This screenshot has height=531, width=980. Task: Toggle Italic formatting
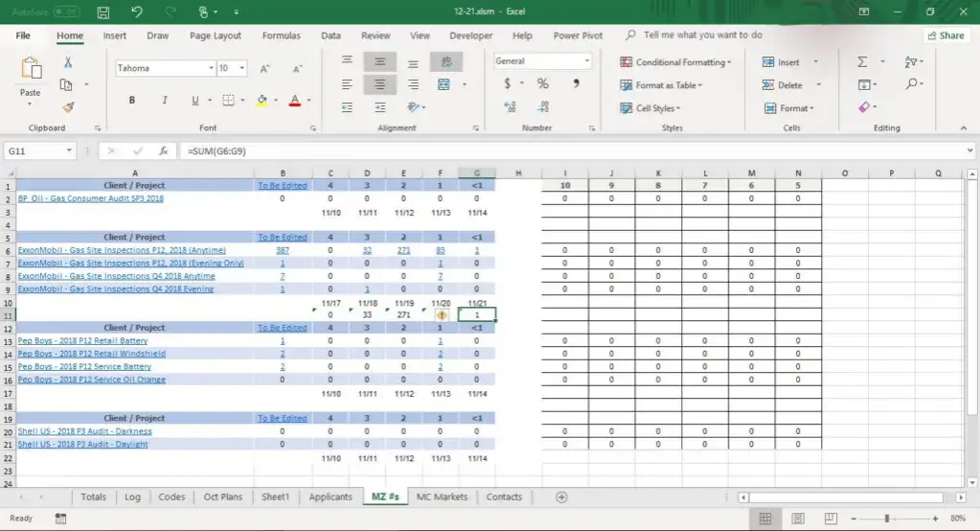[163, 101]
